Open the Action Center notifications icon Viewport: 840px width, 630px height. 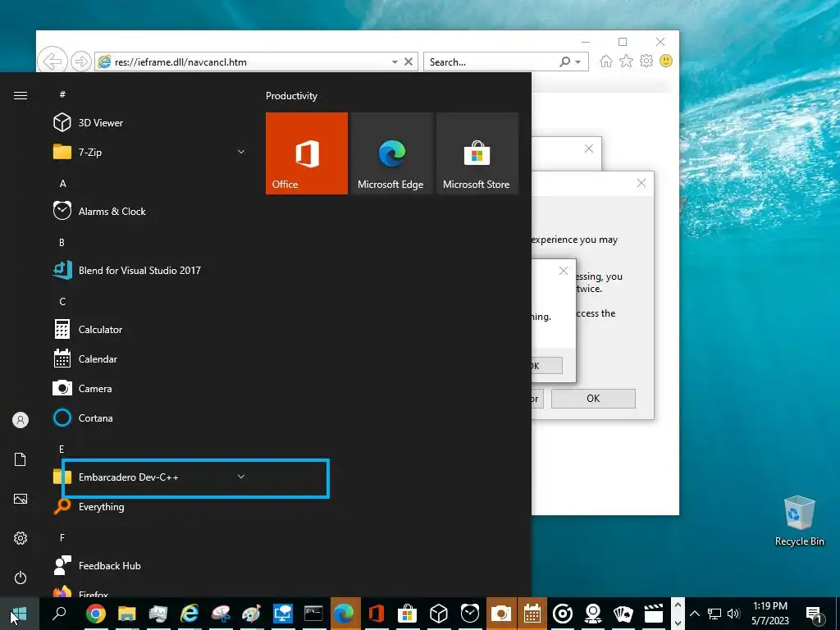click(x=815, y=614)
